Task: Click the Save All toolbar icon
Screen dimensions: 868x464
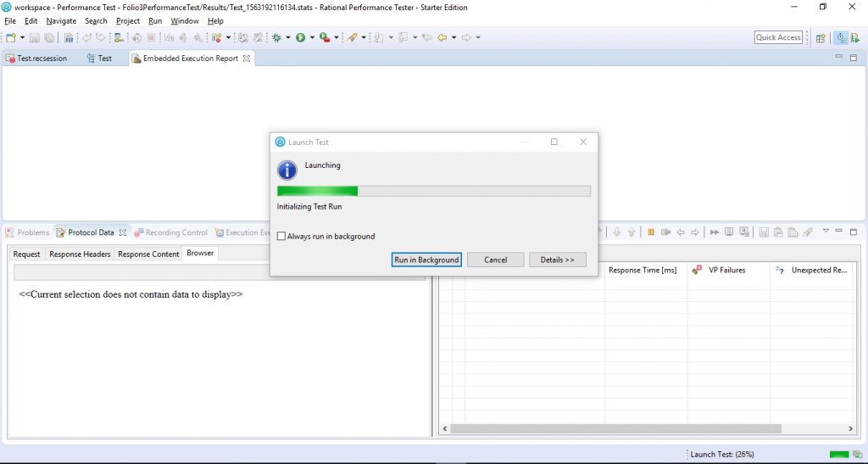Action: point(49,37)
